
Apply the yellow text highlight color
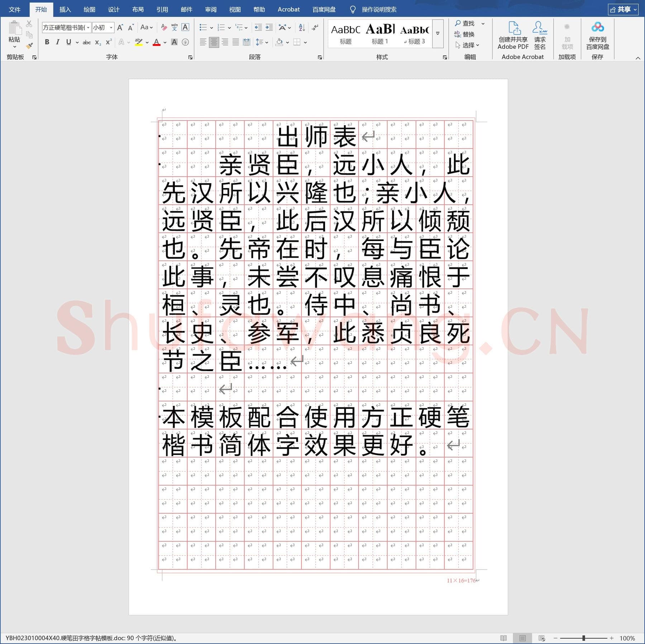point(139,42)
